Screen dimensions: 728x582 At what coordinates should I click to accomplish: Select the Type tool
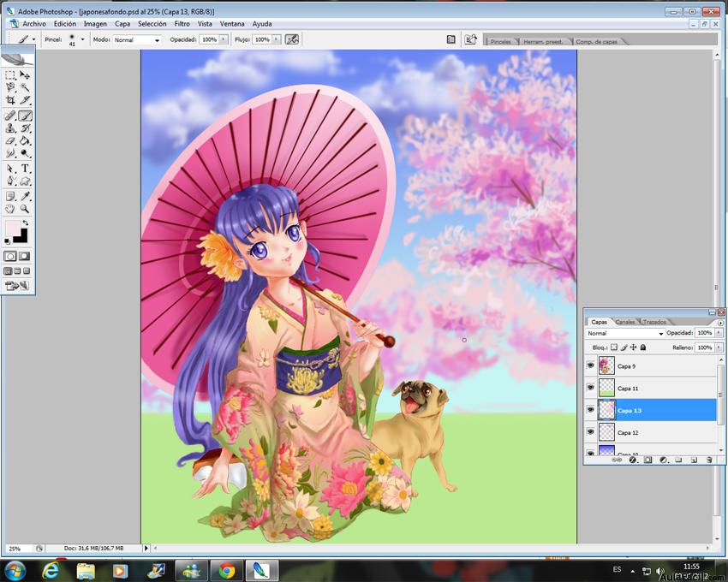[25, 169]
